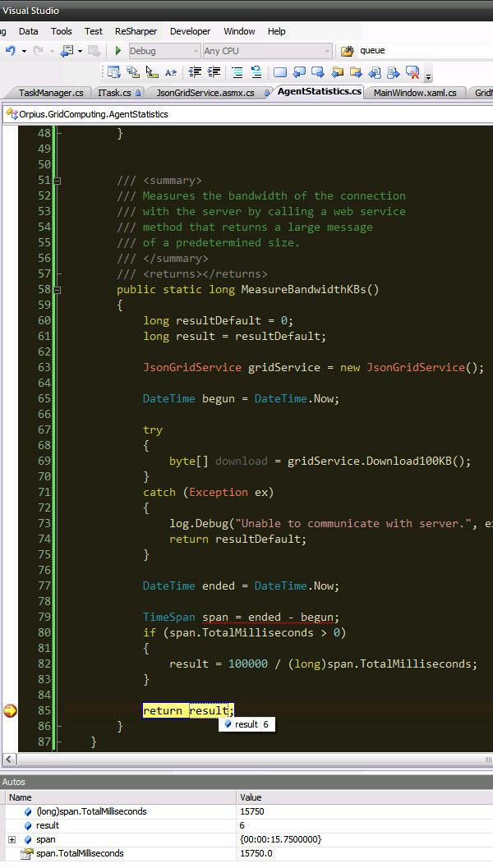Switch to the ITask.cs tab

click(118, 93)
